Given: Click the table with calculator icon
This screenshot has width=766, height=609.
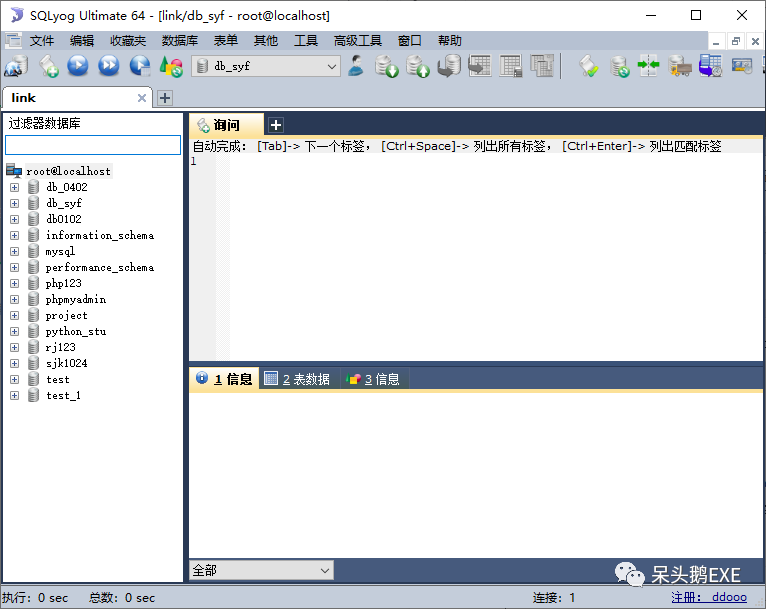Looking at the screenshot, I should [x=511, y=66].
